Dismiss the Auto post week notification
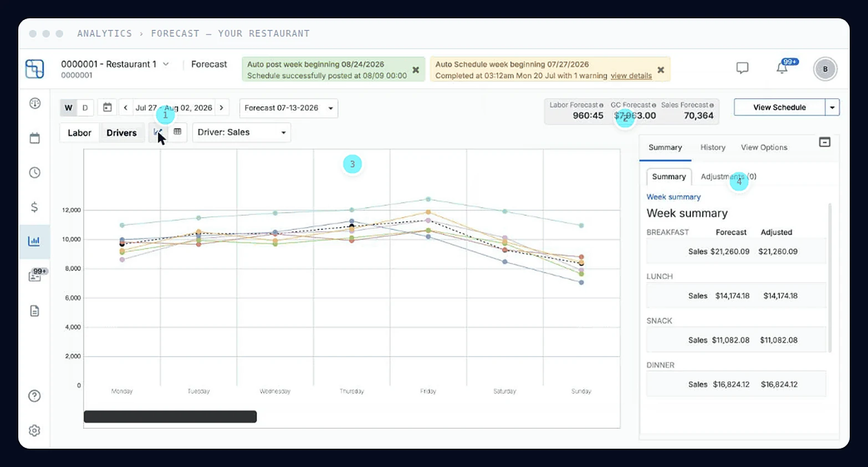 coord(416,70)
